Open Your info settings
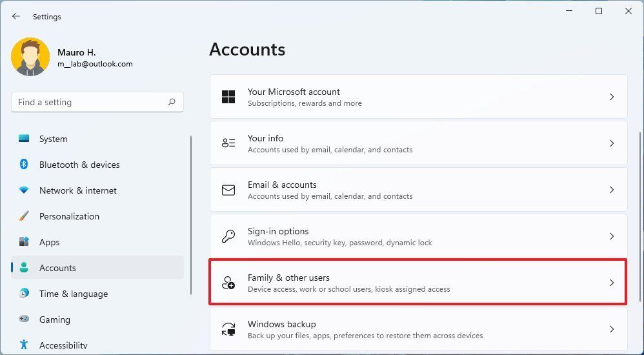This screenshot has height=355, width=644. pos(419,143)
